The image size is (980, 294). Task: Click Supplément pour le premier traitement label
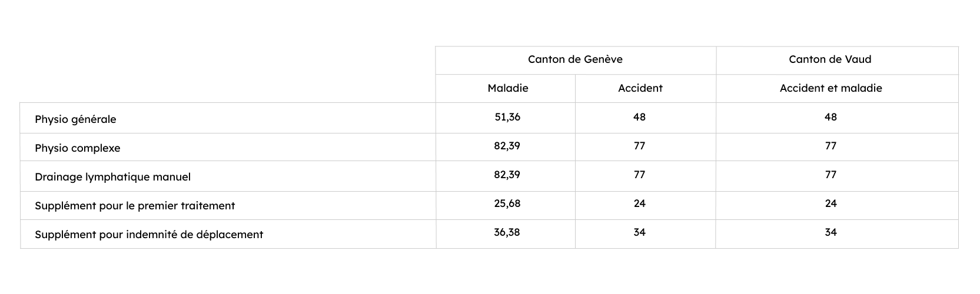(x=135, y=206)
